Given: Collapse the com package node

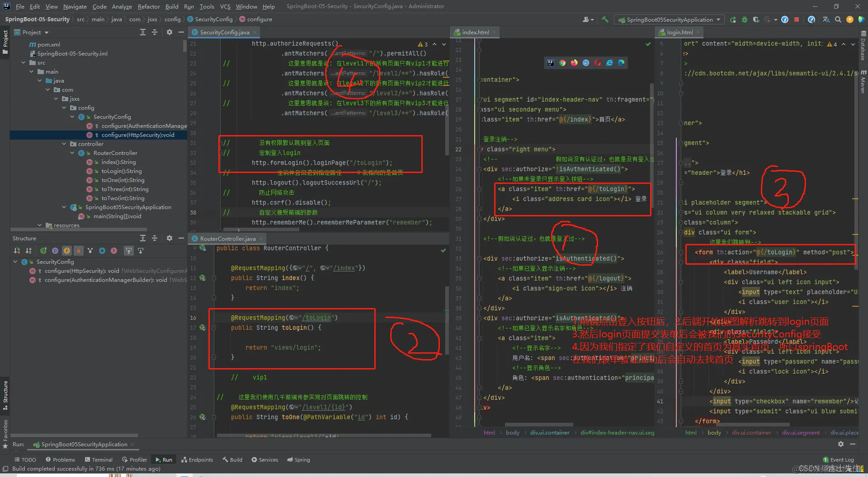Looking at the screenshot, I should (48, 90).
